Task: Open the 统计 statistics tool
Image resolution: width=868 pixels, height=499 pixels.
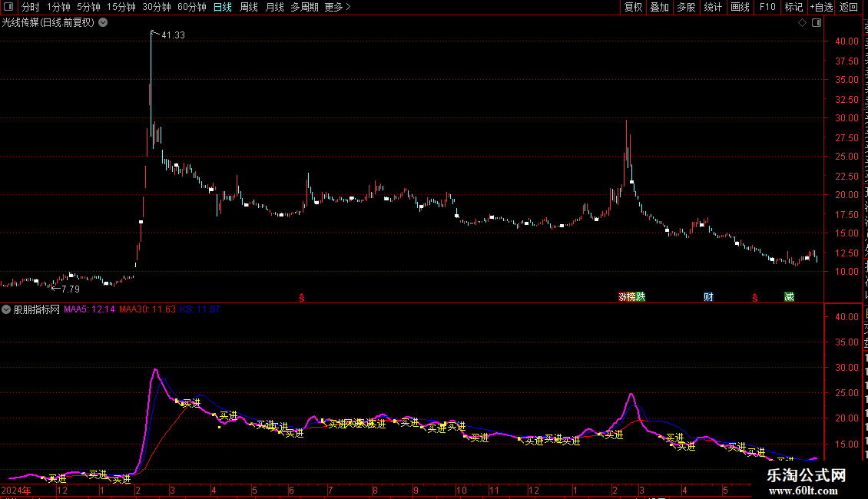Action: click(x=713, y=7)
